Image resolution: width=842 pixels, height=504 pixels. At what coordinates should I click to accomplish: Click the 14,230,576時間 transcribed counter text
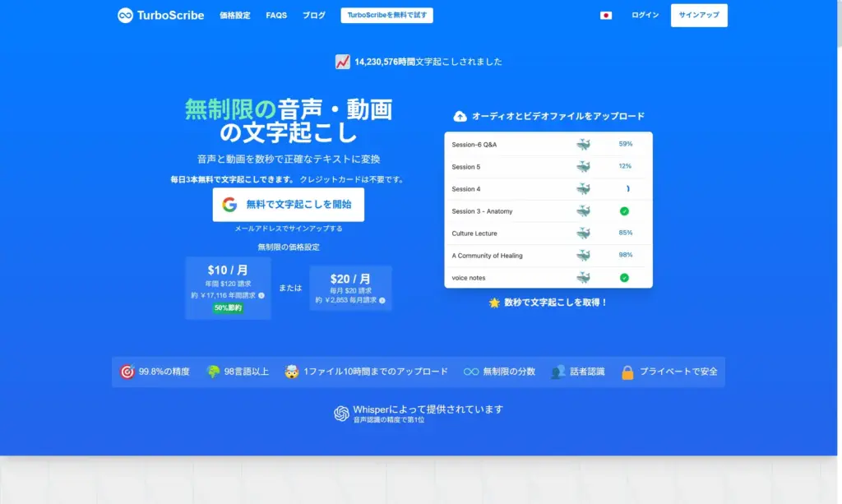pyautogui.click(x=428, y=62)
